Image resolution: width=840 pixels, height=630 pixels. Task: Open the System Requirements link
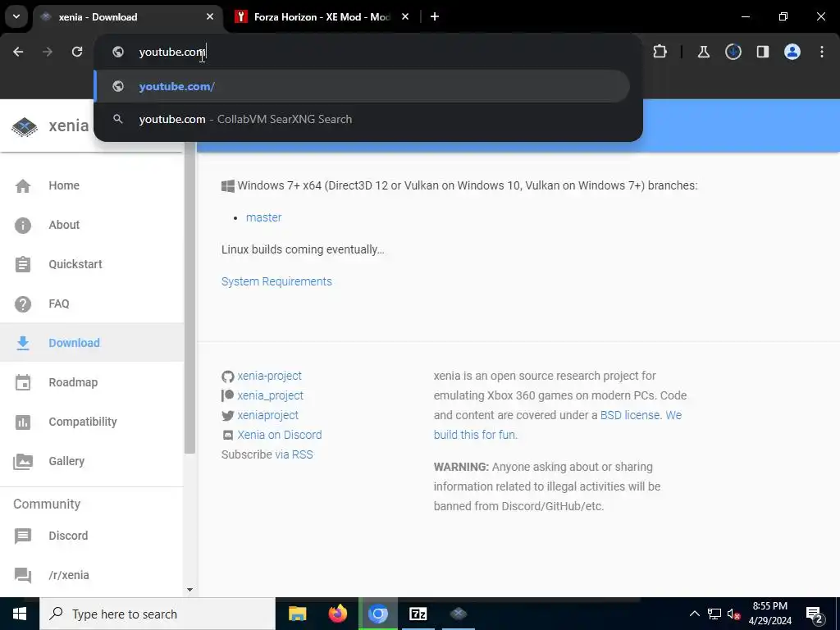276,281
